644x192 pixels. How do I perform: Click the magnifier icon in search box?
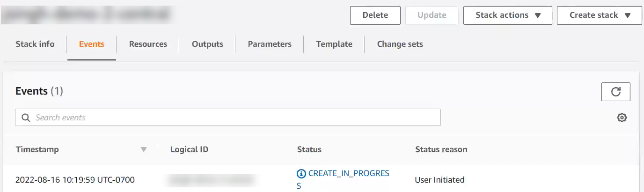[26, 118]
